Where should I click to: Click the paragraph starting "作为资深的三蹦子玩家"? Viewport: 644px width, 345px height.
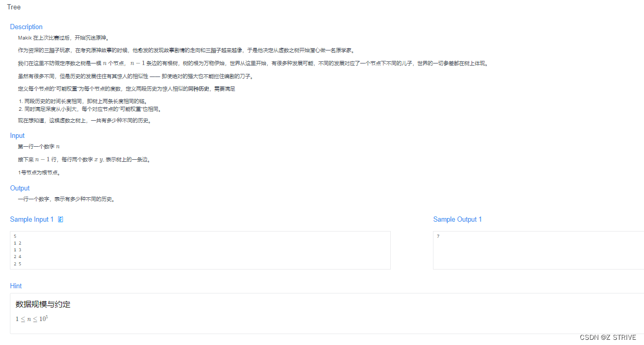tap(186, 50)
